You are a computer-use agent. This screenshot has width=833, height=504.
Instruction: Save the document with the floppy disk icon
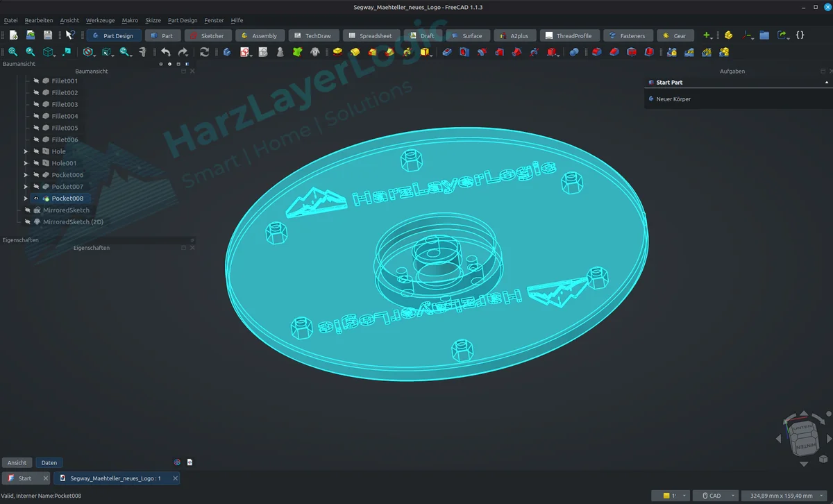pyautogui.click(x=48, y=35)
